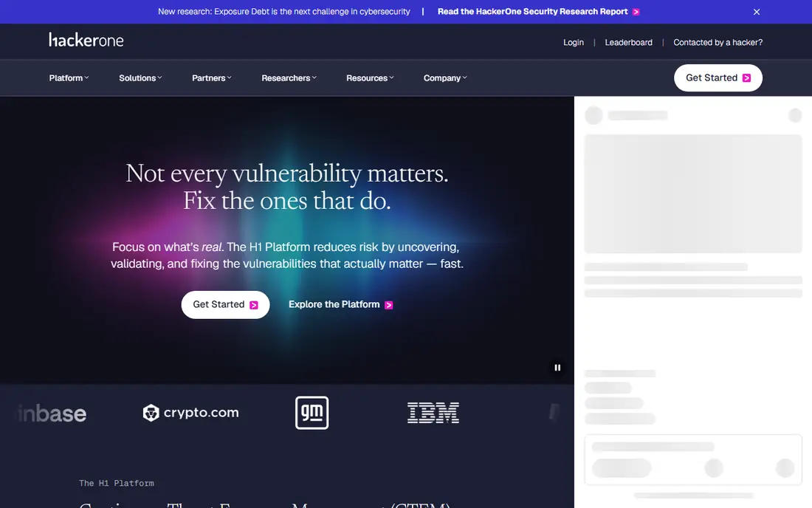Read the HackerOne Security Research Report
The width and height of the screenshot is (812, 508).
pyautogui.click(x=538, y=11)
